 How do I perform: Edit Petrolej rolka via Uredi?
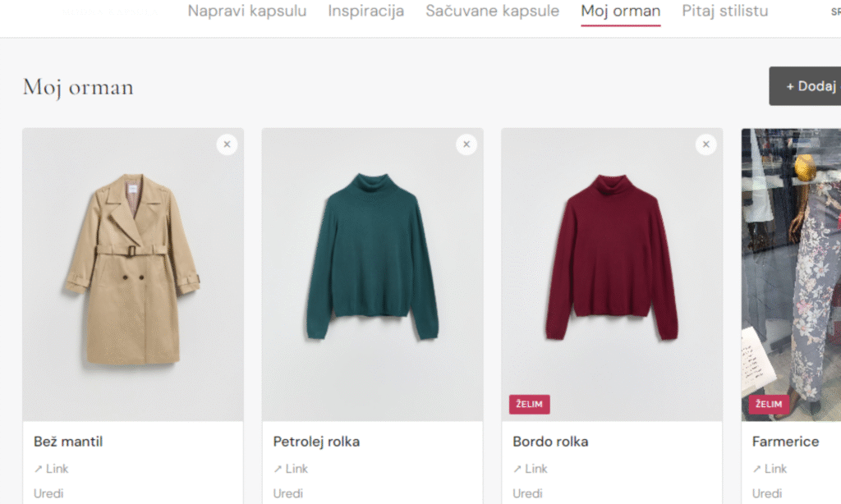287,493
